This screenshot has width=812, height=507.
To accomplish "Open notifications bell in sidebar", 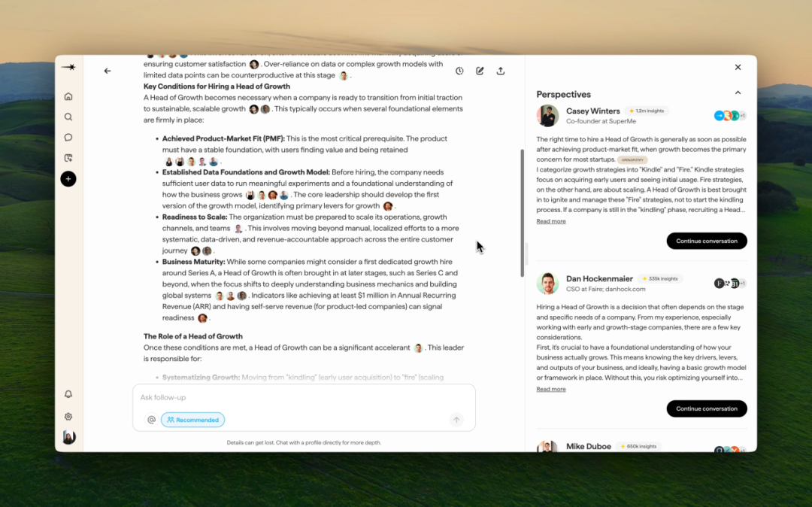I will tap(68, 394).
